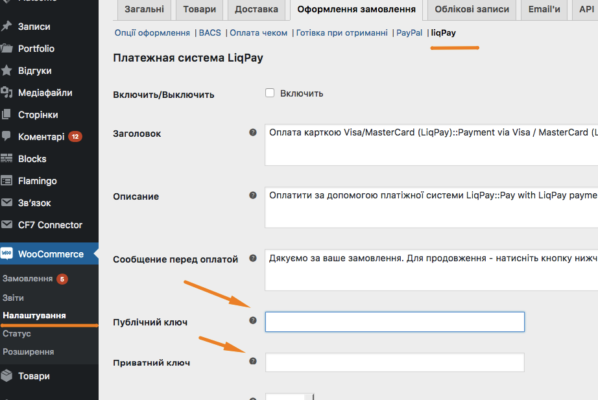Open the Облікові записи tab
Image resolution: width=598 pixels, height=400 pixels.
[x=472, y=10]
